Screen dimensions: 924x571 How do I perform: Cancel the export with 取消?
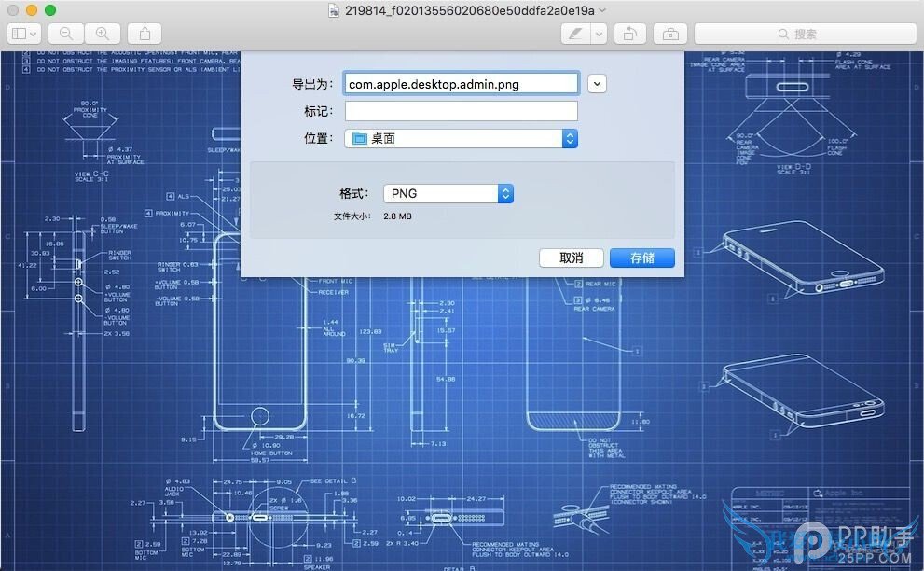coord(571,258)
